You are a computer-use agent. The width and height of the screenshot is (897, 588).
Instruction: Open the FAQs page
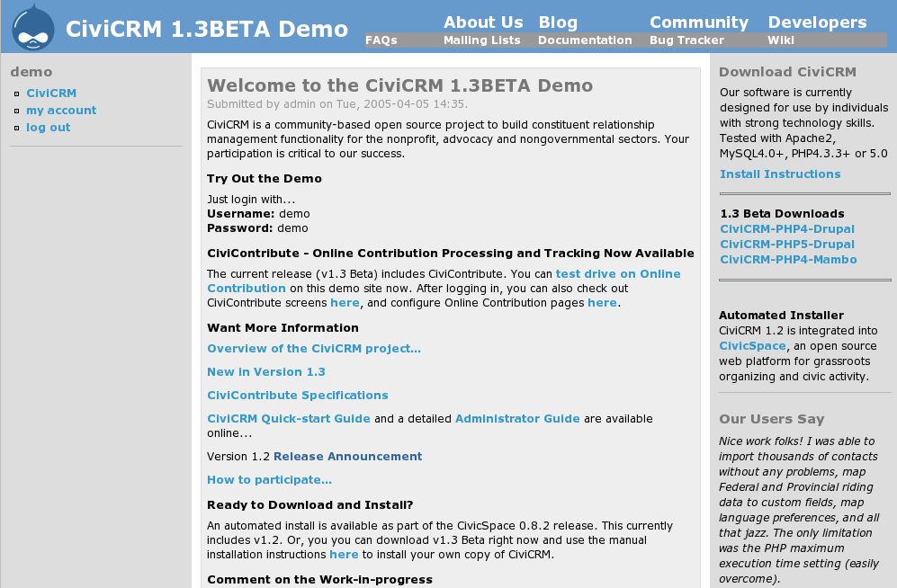click(x=381, y=40)
